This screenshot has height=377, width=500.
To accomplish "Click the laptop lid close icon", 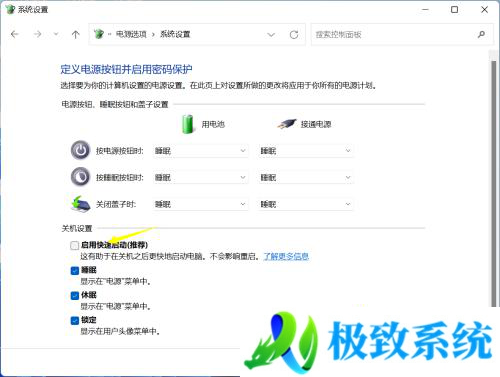I will [x=80, y=204].
